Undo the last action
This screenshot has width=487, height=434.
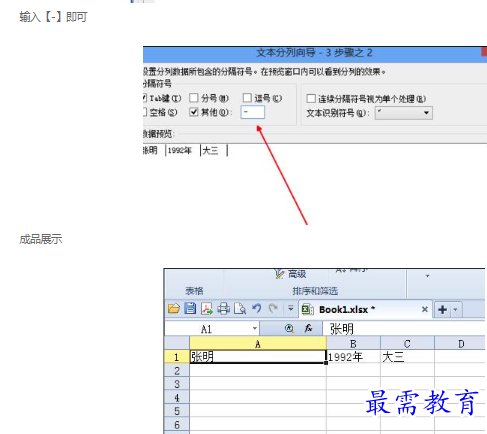(257, 309)
